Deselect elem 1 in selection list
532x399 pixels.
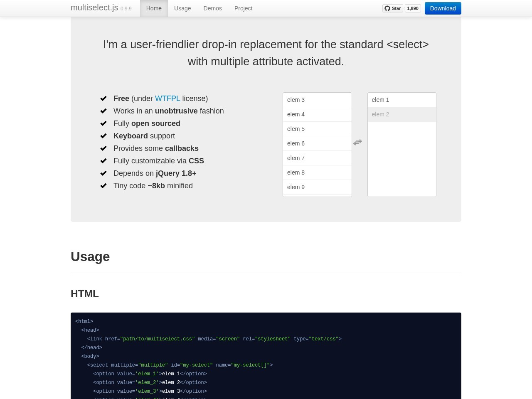point(402,100)
